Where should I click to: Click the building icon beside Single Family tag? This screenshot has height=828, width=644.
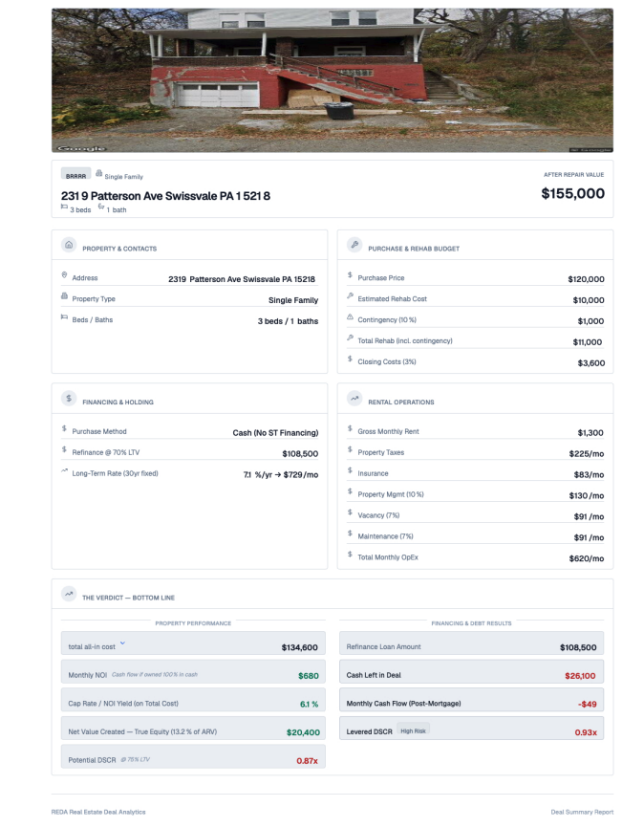(98, 173)
